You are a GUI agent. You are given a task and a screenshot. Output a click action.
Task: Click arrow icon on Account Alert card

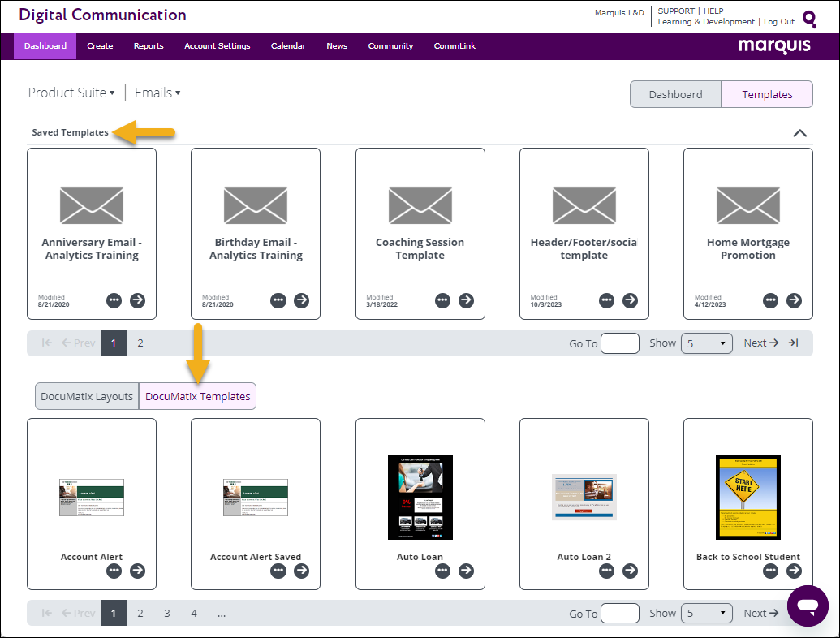[x=138, y=571]
